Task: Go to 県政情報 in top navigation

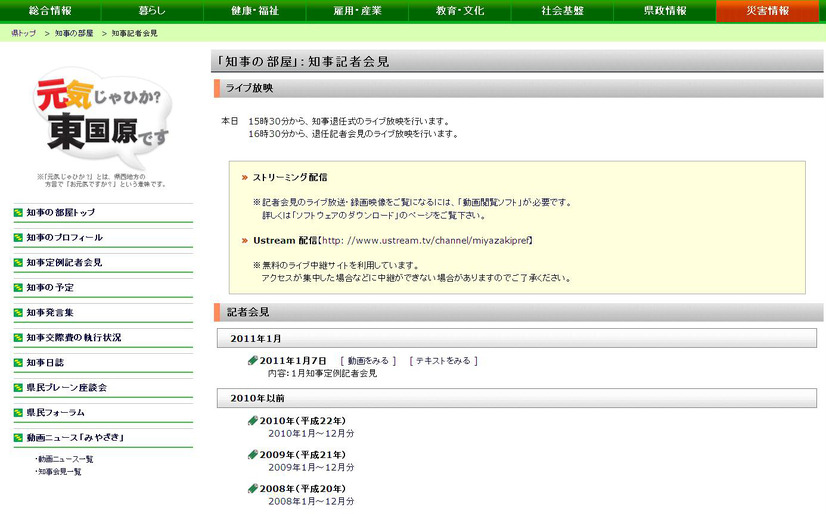Action: pos(664,11)
